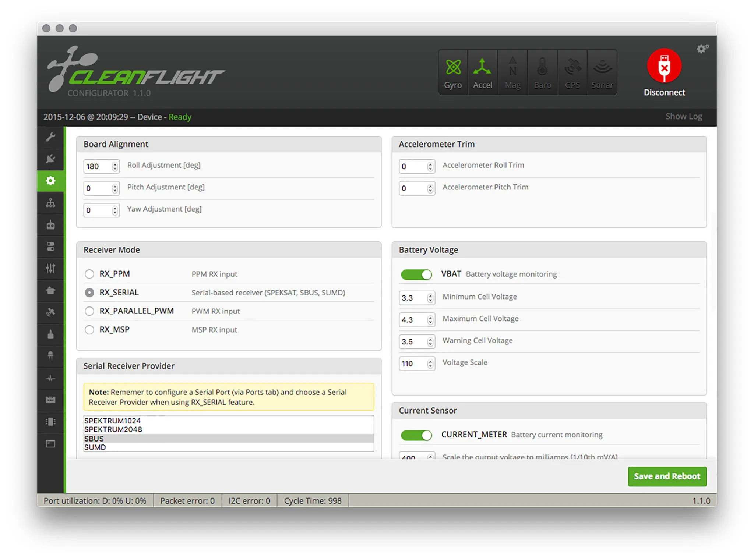This screenshot has width=754, height=560.
Task: Open the Ports tab plug icon
Action: pyautogui.click(x=50, y=159)
